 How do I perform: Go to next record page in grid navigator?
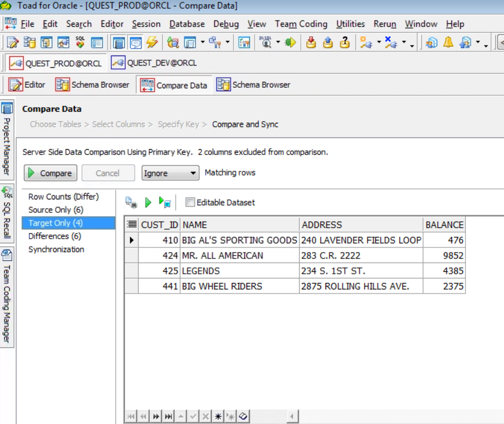[156, 416]
